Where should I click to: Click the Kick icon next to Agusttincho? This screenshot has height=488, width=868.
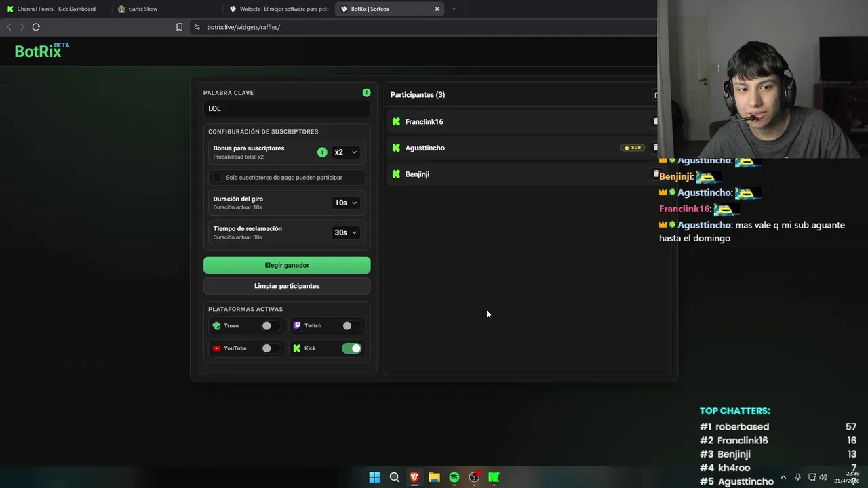[396, 148]
